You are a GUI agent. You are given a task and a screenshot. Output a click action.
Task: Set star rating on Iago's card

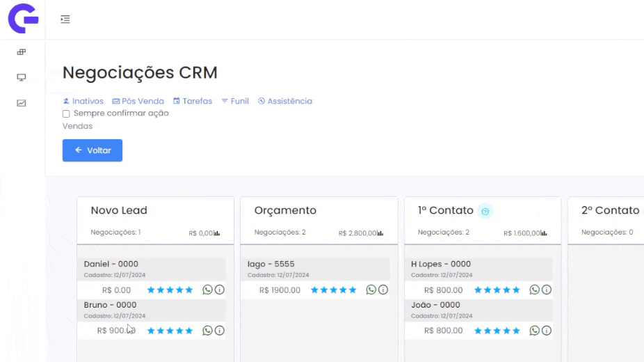[x=334, y=290]
